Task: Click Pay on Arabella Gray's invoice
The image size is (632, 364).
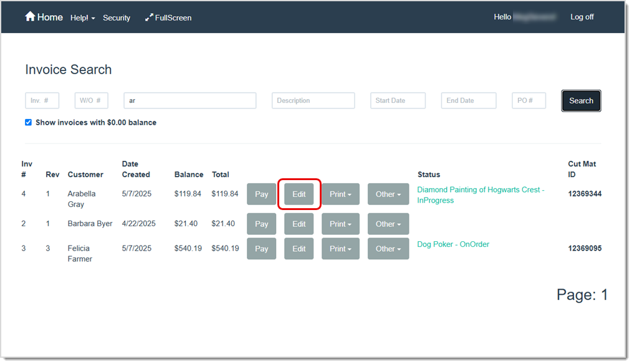Action: [261, 194]
